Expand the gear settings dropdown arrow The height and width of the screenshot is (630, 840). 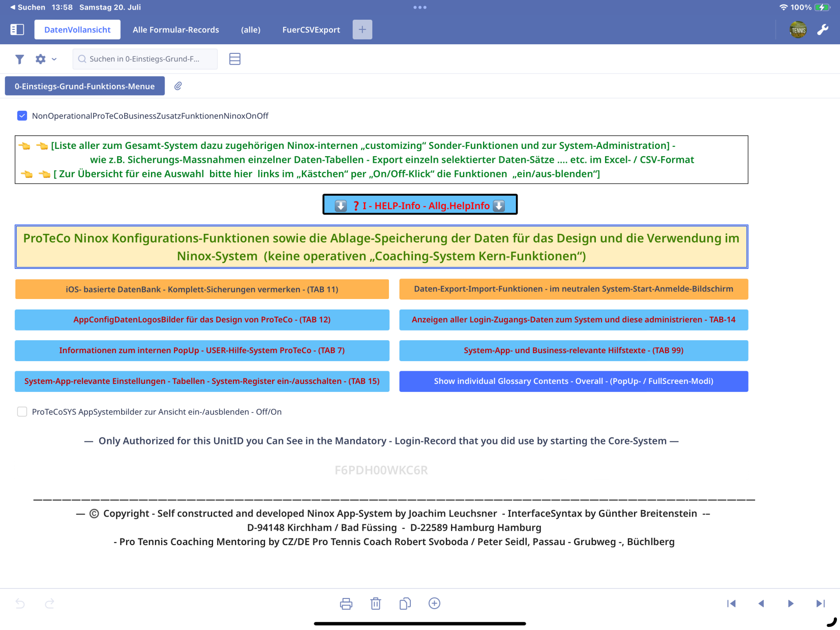54,59
